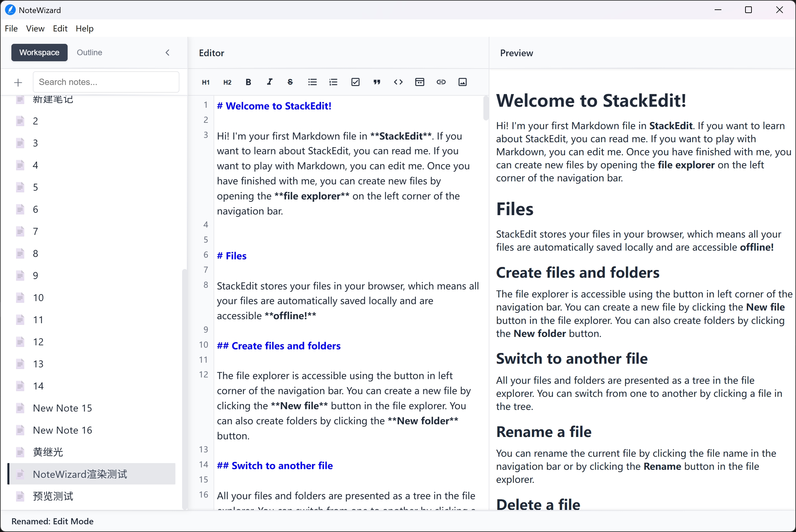Open the View menu
The height and width of the screenshot is (532, 796).
(35, 28)
